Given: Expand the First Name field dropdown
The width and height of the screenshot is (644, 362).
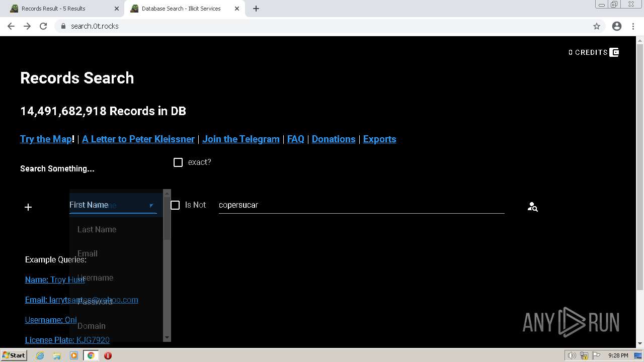Looking at the screenshot, I should [113, 205].
